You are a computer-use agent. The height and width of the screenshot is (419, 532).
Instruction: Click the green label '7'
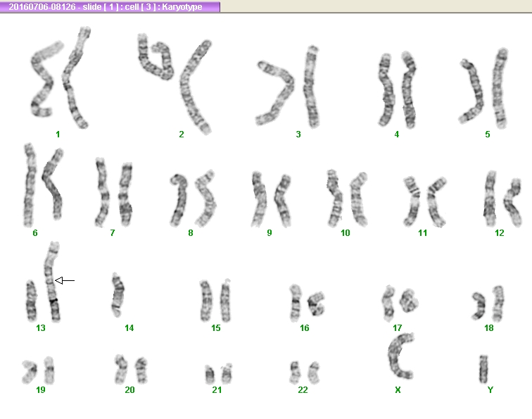113,233
